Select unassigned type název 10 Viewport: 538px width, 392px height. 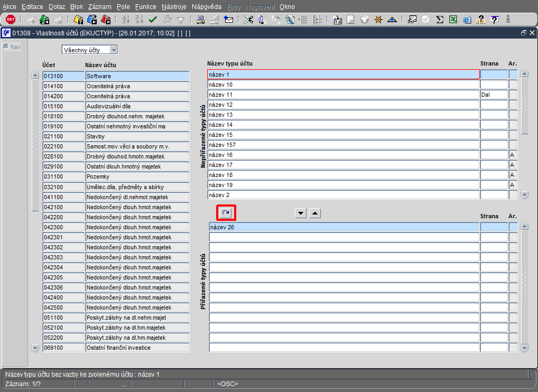point(343,85)
